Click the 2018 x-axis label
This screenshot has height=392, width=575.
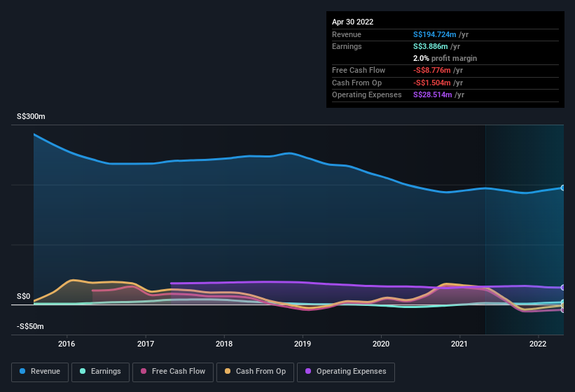point(224,344)
